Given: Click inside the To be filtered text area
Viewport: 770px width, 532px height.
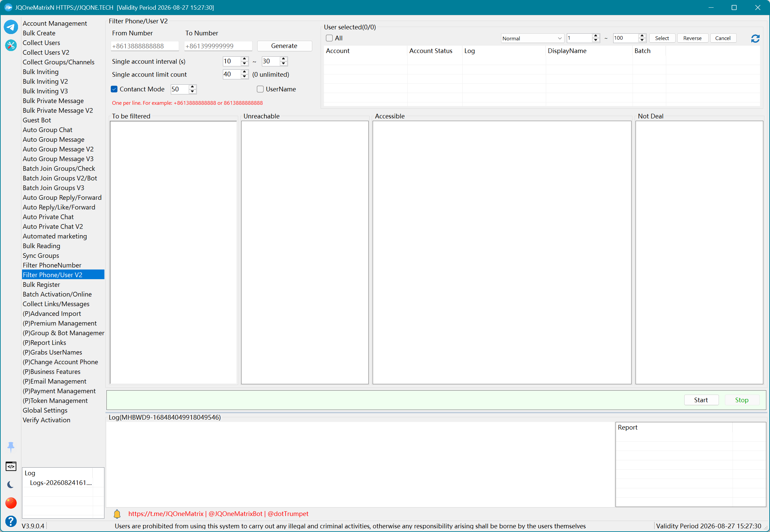Looking at the screenshot, I should (x=173, y=252).
